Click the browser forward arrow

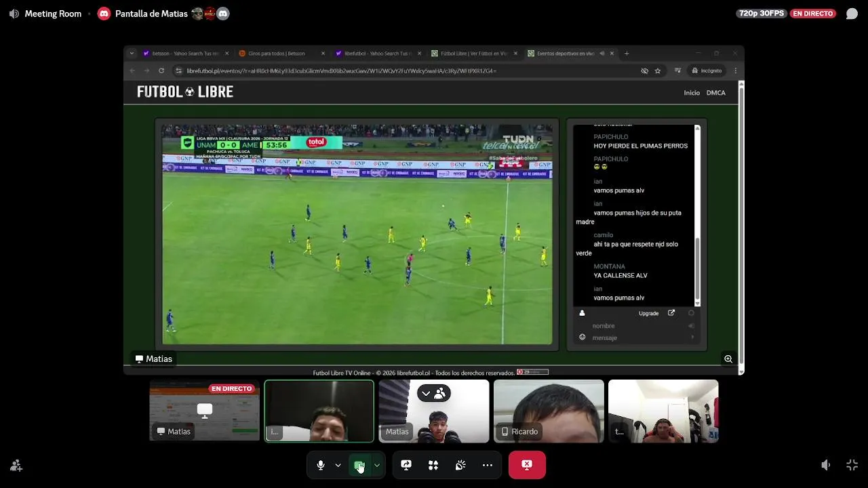tap(146, 70)
